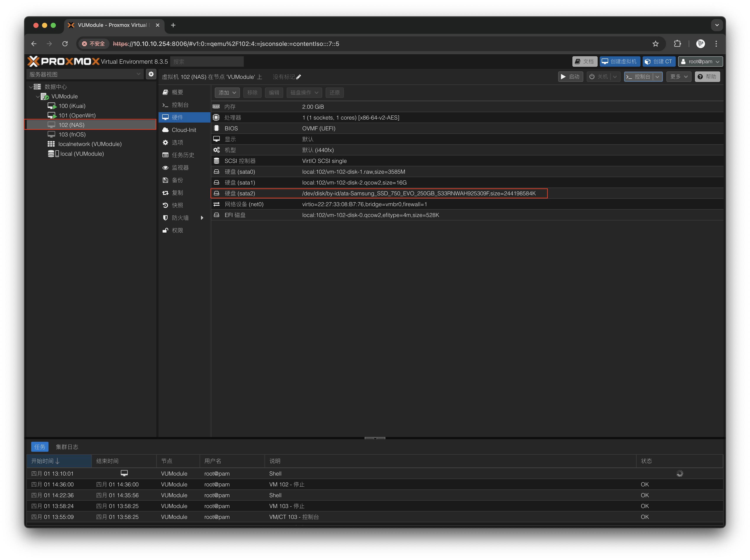The width and height of the screenshot is (750, 560).
Task: Open the Monitor (监视器) section
Action: coord(180,167)
